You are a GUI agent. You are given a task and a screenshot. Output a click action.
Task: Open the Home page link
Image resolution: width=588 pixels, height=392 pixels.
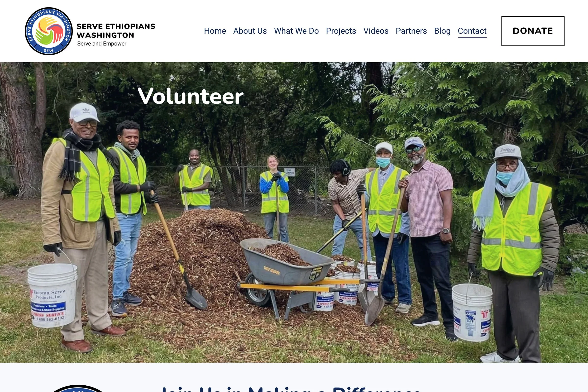pos(215,31)
